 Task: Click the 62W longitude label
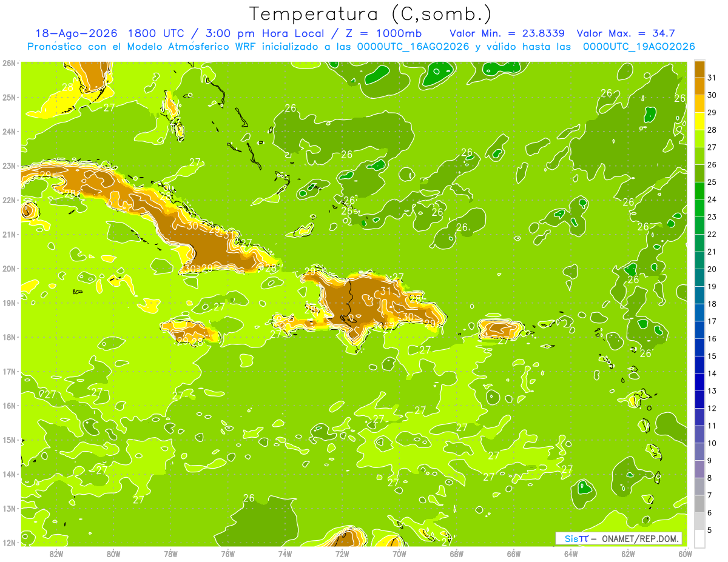point(629,553)
